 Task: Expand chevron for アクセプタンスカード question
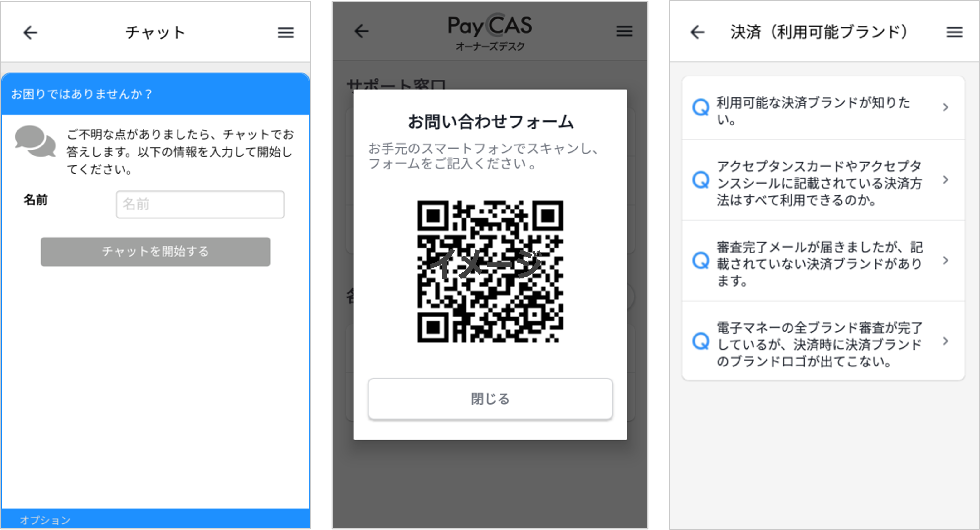946,179
